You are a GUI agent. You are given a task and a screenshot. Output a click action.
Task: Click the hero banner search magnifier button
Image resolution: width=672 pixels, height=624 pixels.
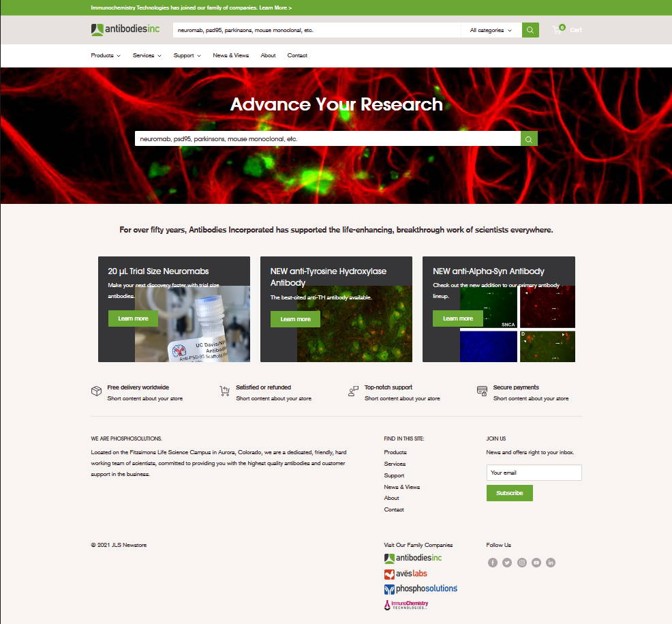[529, 139]
